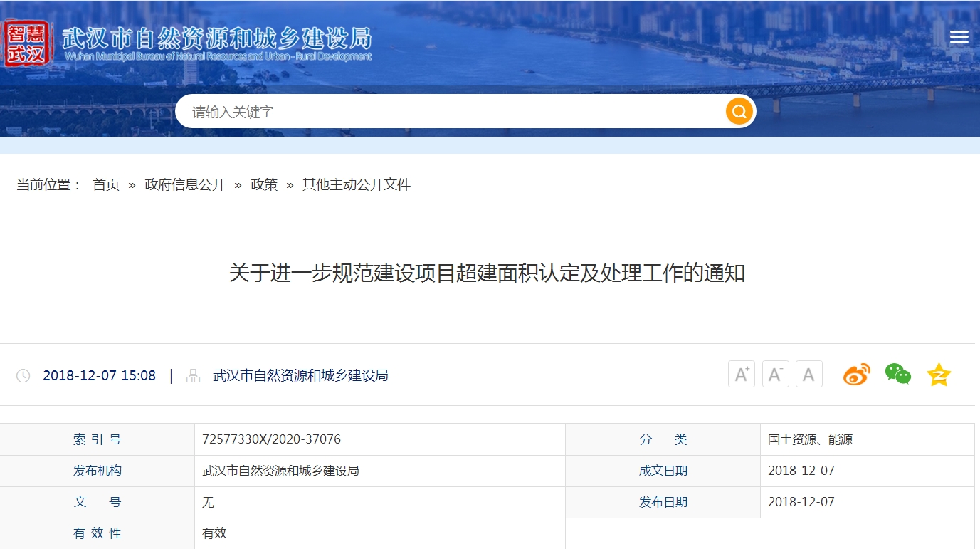The width and height of the screenshot is (980, 549).
Task: Click 2018-12-07 in the 成文日期 row
Action: (801, 471)
